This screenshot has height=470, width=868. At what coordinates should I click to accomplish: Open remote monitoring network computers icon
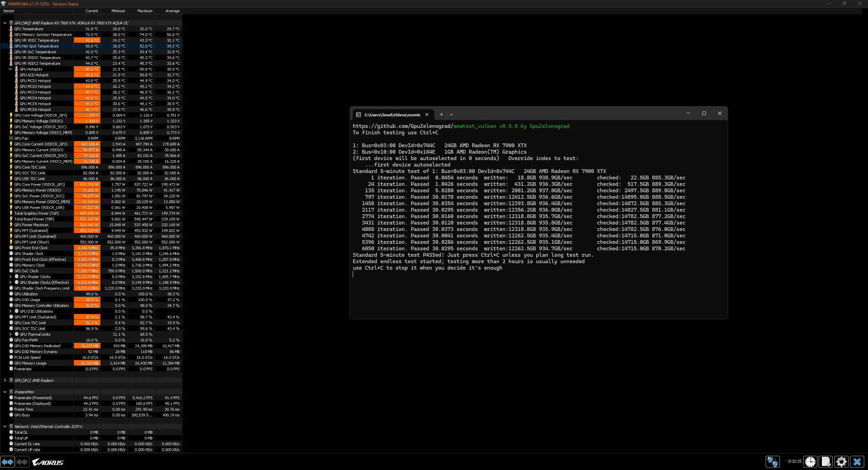[772, 462]
